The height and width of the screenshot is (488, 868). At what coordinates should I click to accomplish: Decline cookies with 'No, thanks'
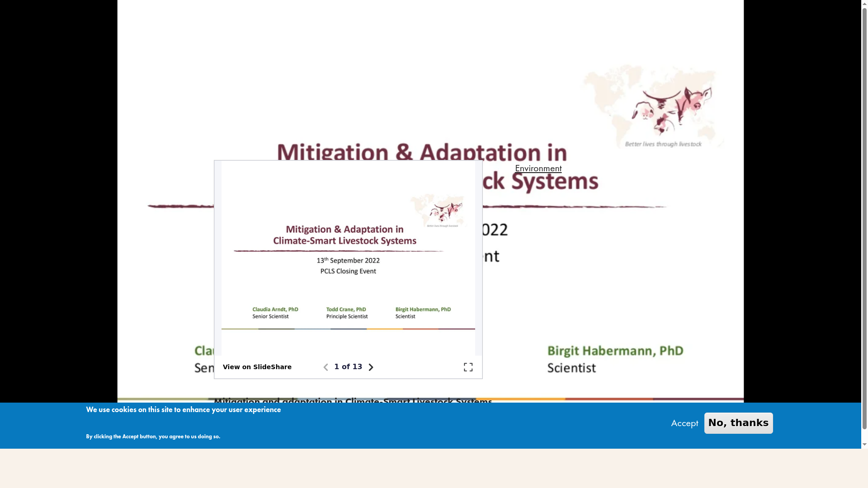738,423
